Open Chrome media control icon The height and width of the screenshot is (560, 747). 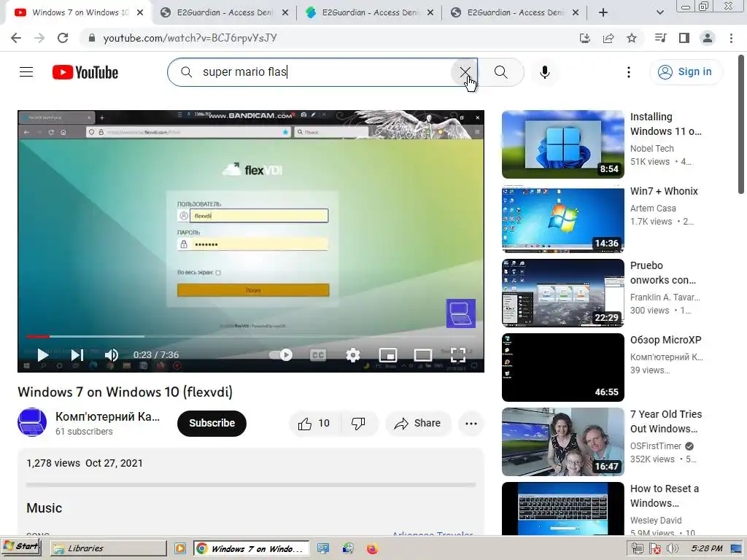(x=660, y=38)
